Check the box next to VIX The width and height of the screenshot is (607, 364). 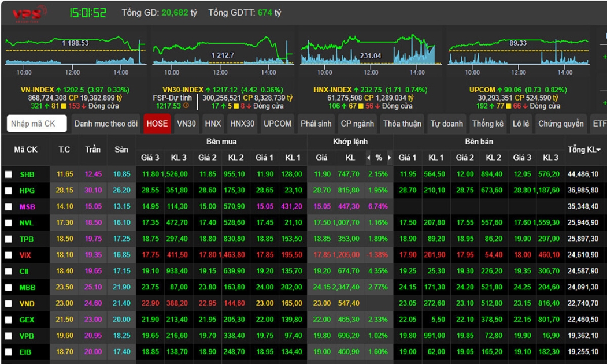(x=9, y=255)
